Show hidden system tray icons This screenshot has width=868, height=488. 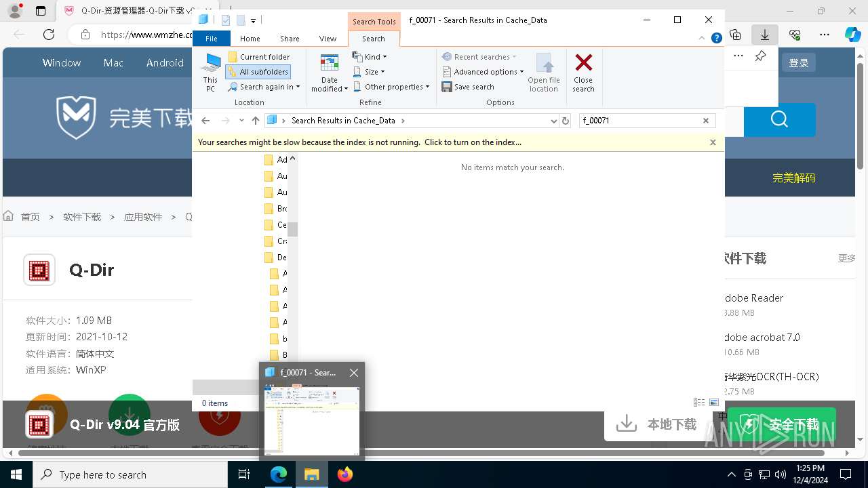(731, 474)
